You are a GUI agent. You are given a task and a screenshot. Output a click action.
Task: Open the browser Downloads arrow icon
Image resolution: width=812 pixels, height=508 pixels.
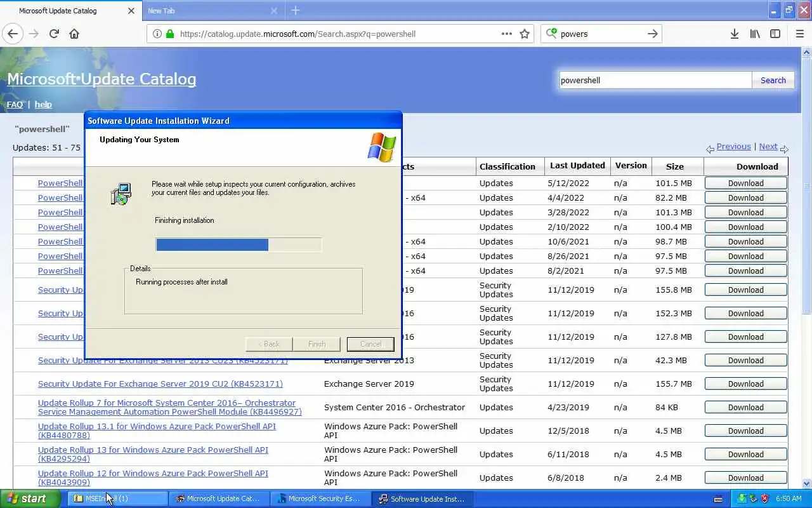[734, 34]
